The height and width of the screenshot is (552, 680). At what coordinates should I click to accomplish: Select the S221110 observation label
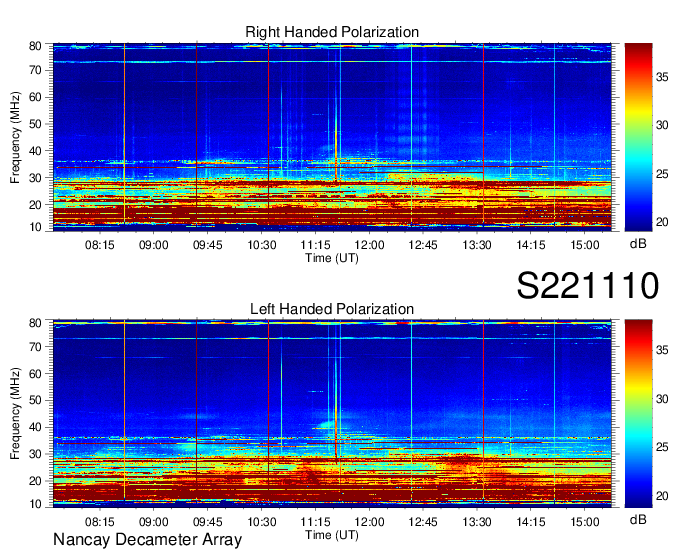(x=588, y=285)
